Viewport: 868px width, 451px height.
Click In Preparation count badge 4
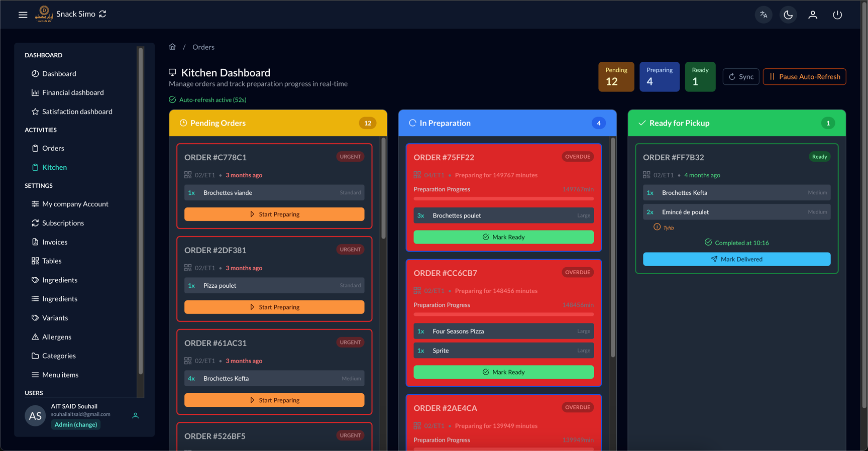click(x=598, y=123)
